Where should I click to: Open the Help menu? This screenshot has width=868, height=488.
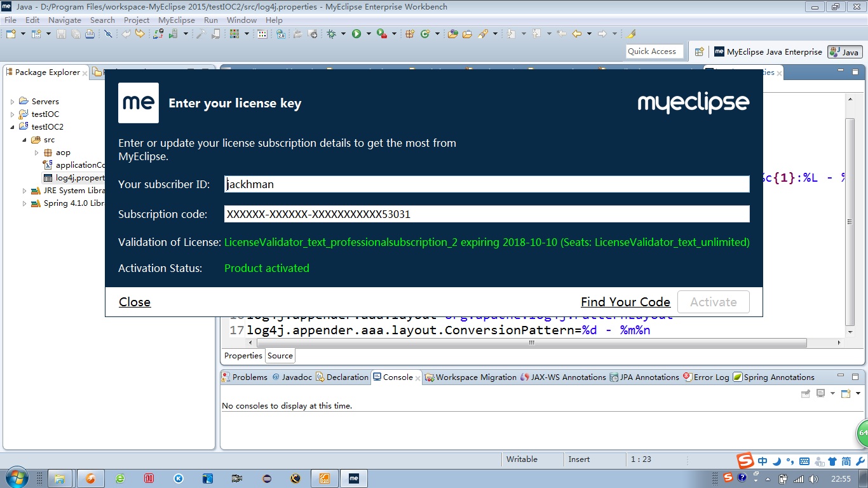pyautogui.click(x=274, y=20)
